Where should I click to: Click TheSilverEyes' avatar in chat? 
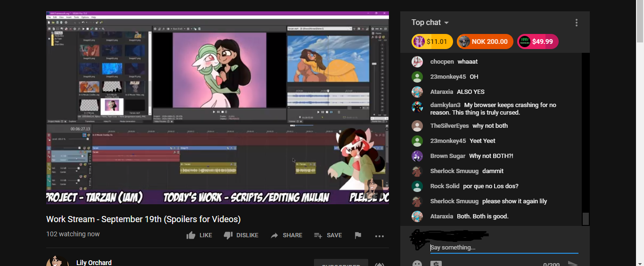(417, 126)
